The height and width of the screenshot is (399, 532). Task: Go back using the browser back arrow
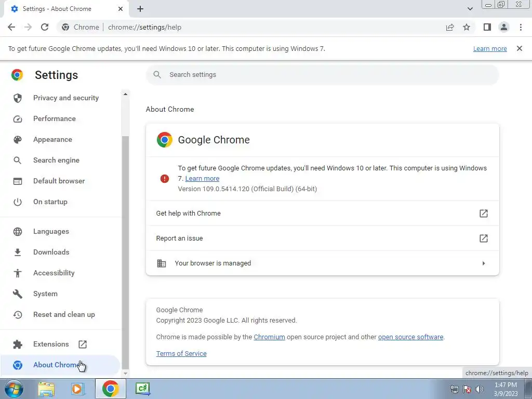click(x=11, y=27)
